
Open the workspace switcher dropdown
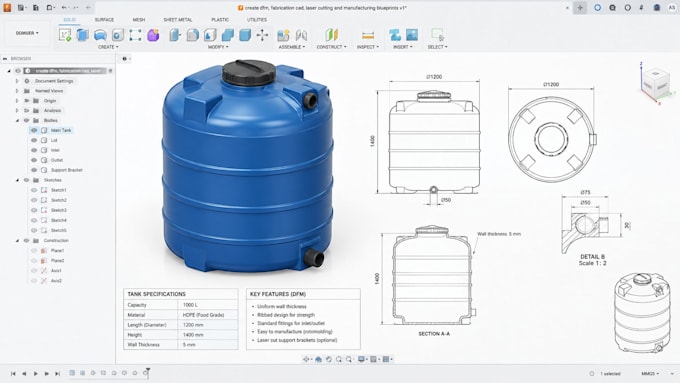point(27,33)
